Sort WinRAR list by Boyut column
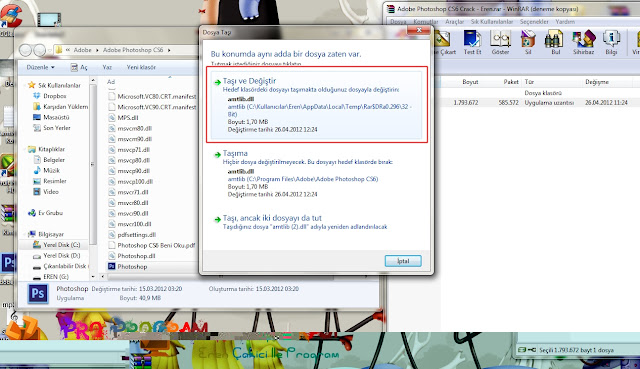This screenshot has height=369, width=640. click(470, 82)
